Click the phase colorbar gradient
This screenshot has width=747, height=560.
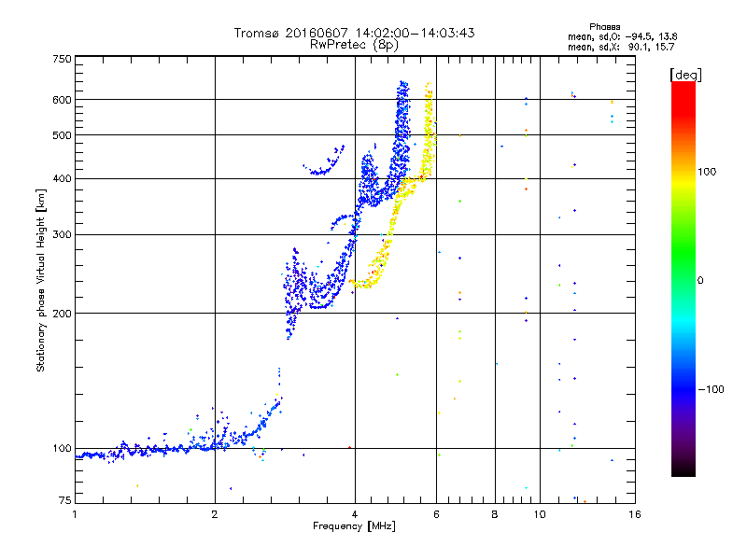[x=684, y=279]
